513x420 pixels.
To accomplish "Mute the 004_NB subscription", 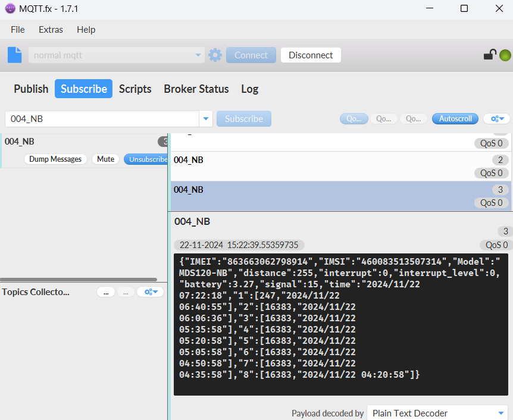I will pos(106,159).
